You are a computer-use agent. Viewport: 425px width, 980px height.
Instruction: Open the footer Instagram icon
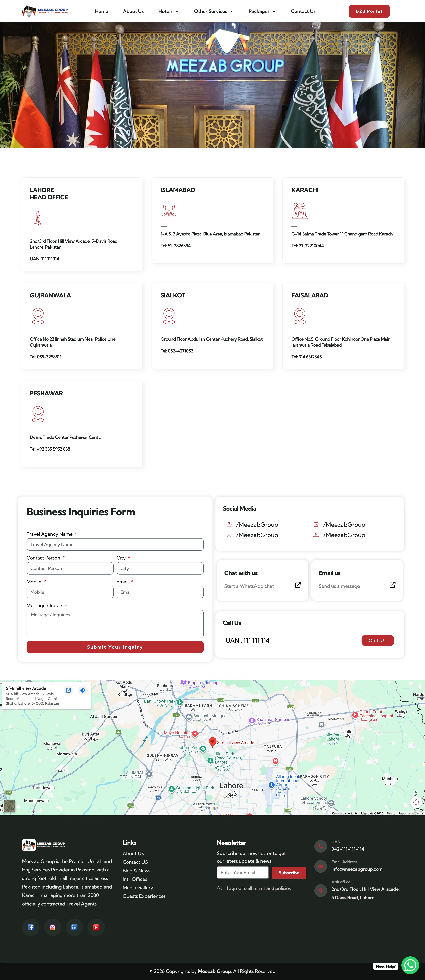[x=53, y=927]
